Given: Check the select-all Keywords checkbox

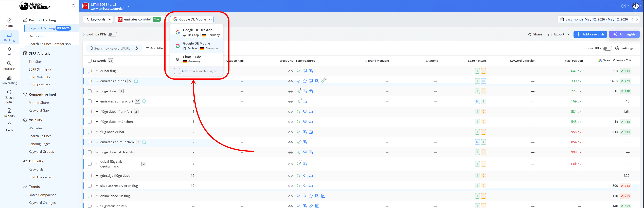Looking at the screenshot, I should [90, 61].
